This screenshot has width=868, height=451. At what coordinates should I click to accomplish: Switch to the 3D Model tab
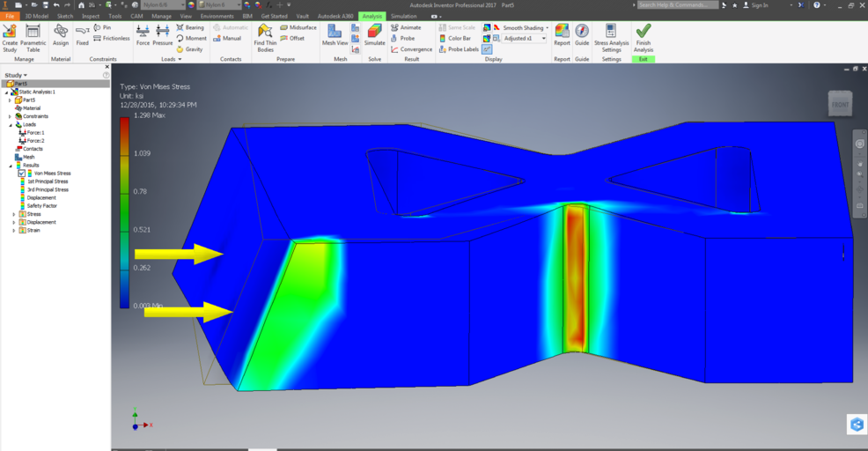point(37,16)
